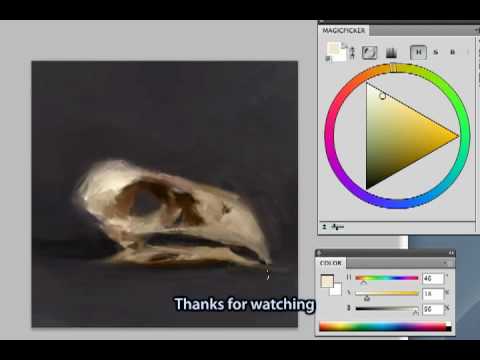Toggle the H mode button
Screen dimensions: 480x360
418,52
